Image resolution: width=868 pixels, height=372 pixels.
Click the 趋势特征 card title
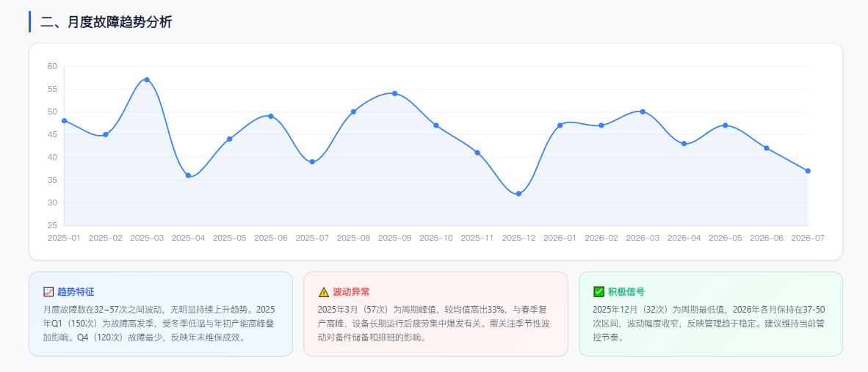76,292
